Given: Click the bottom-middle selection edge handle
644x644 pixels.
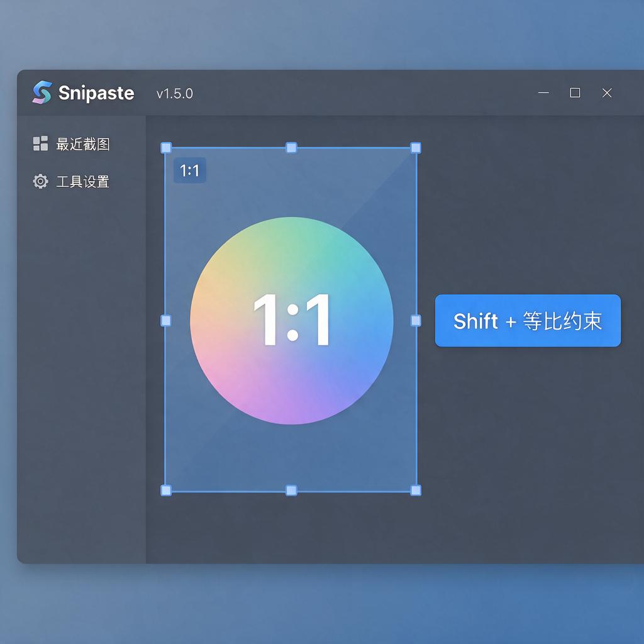Looking at the screenshot, I should click(291, 491).
